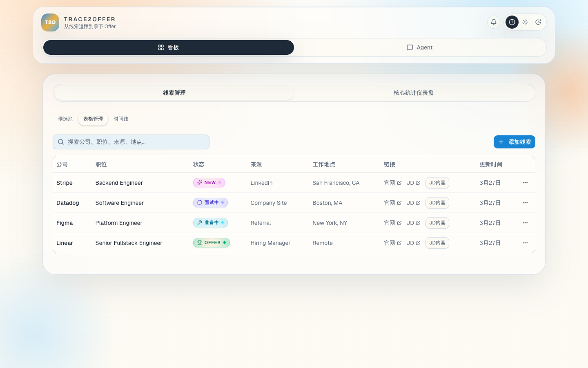Screen dimensions: 588x368
Task: Select the 核心统计仪表盘 tab
Action: click(x=414, y=93)
